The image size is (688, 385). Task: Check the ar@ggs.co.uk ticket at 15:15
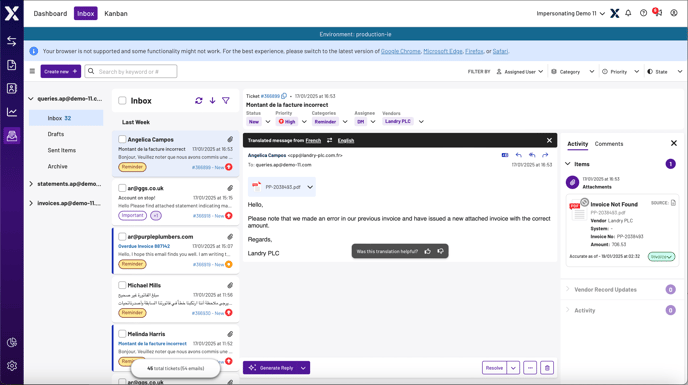pyautogui.click(x=122, y=188)
